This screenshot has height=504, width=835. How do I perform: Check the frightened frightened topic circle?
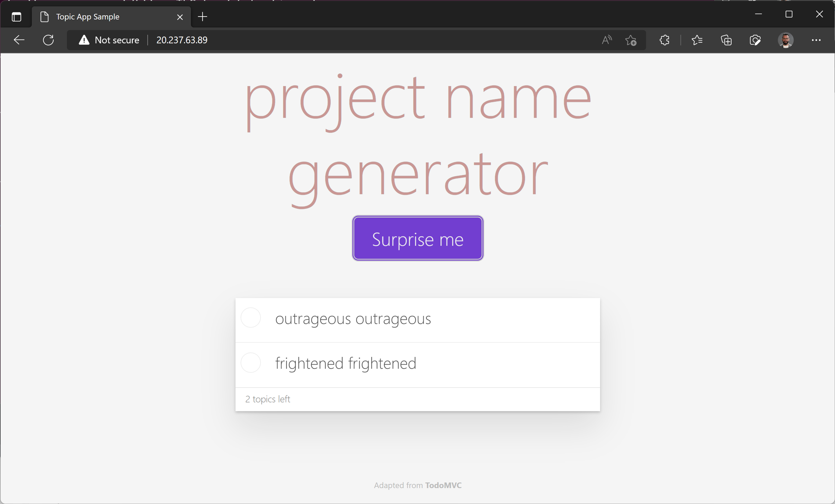coord(250,363)
